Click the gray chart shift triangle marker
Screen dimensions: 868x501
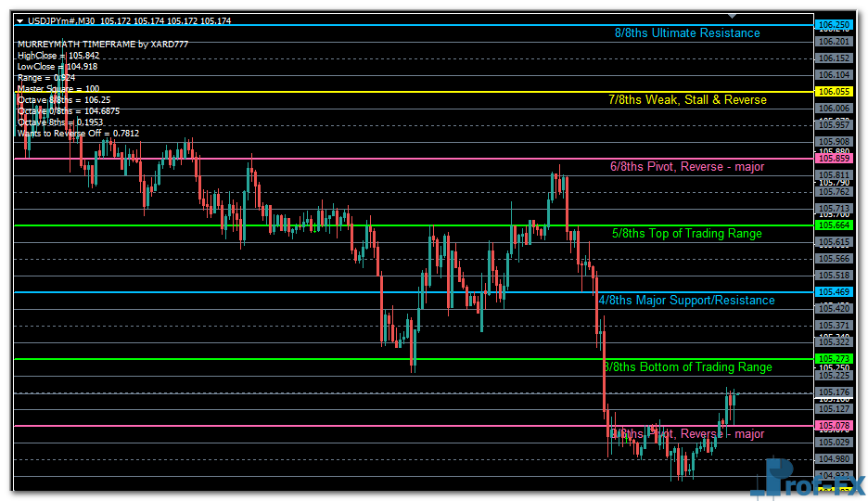734,17
